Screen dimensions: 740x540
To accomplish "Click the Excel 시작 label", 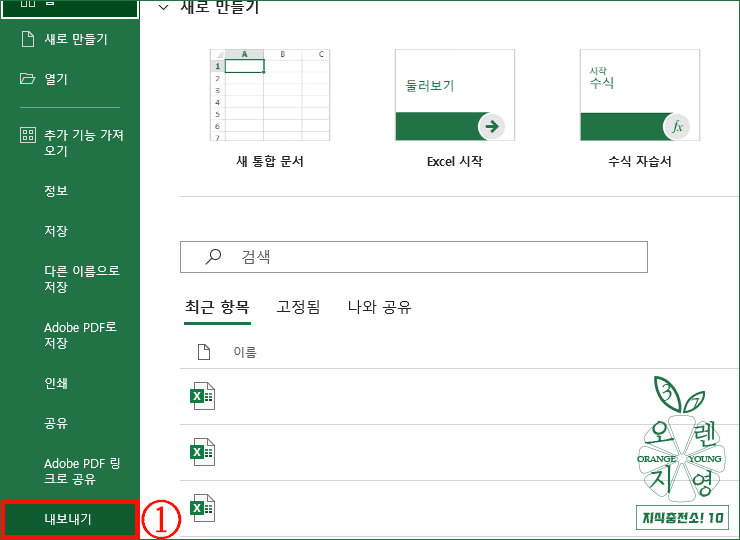I will pos(454,161).
